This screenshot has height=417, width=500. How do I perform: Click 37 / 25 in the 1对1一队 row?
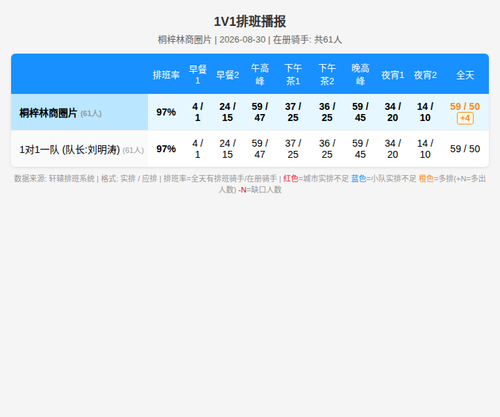point(293,149)
